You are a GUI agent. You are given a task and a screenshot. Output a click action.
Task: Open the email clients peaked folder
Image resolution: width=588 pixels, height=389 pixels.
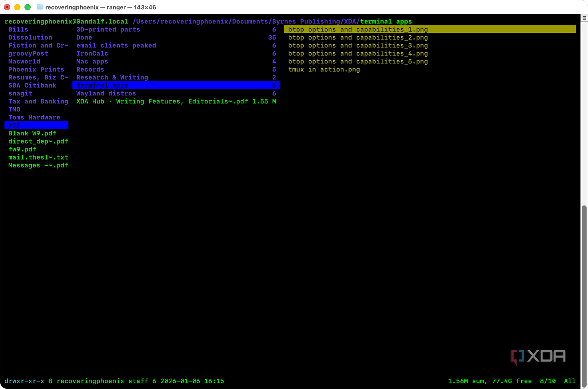click(x=176, y=46)
